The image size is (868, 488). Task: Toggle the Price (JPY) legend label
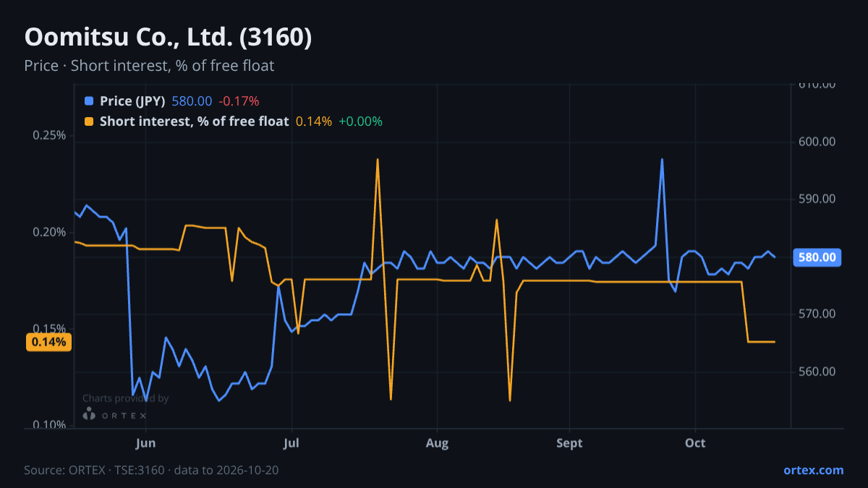132,101
